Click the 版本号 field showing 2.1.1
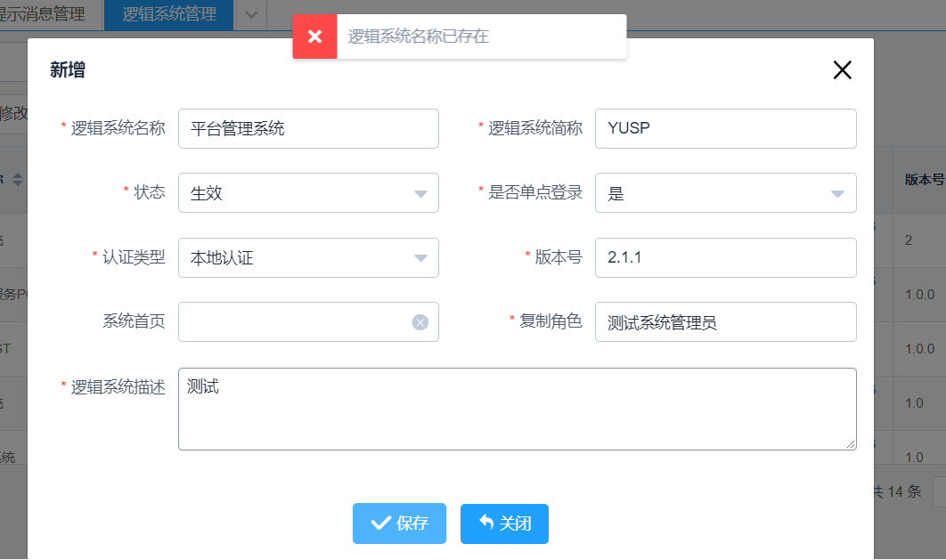The width and height of the screenshot is (946, 560). pyautogui.click(x=725, y=257)
